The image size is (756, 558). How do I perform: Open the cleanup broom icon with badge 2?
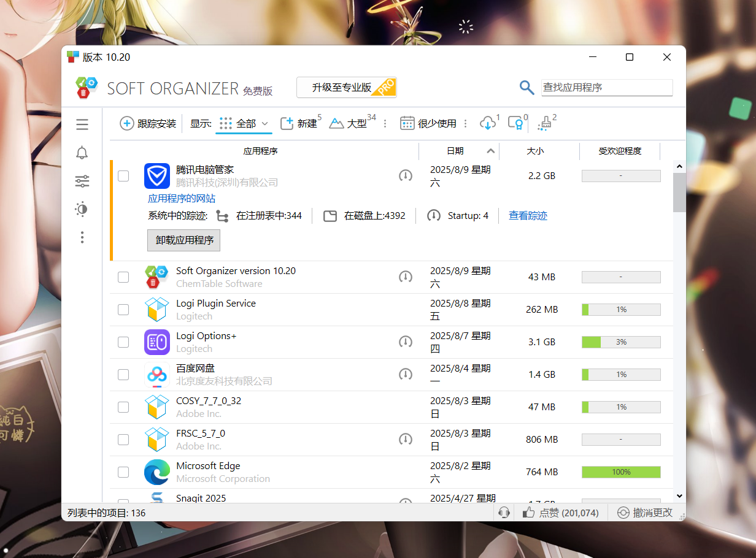click(x=545, y=123)
